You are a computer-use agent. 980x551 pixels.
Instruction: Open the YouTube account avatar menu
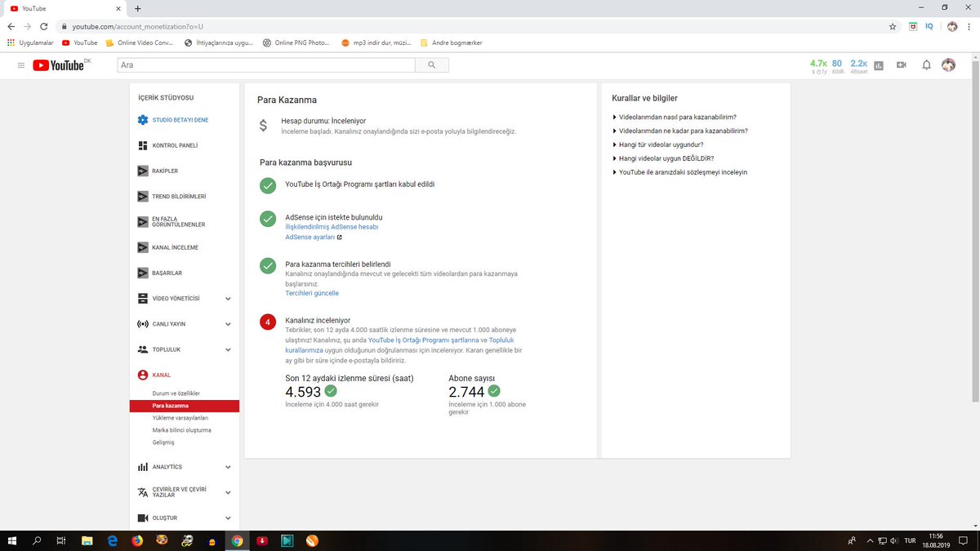tap(948, 65)
